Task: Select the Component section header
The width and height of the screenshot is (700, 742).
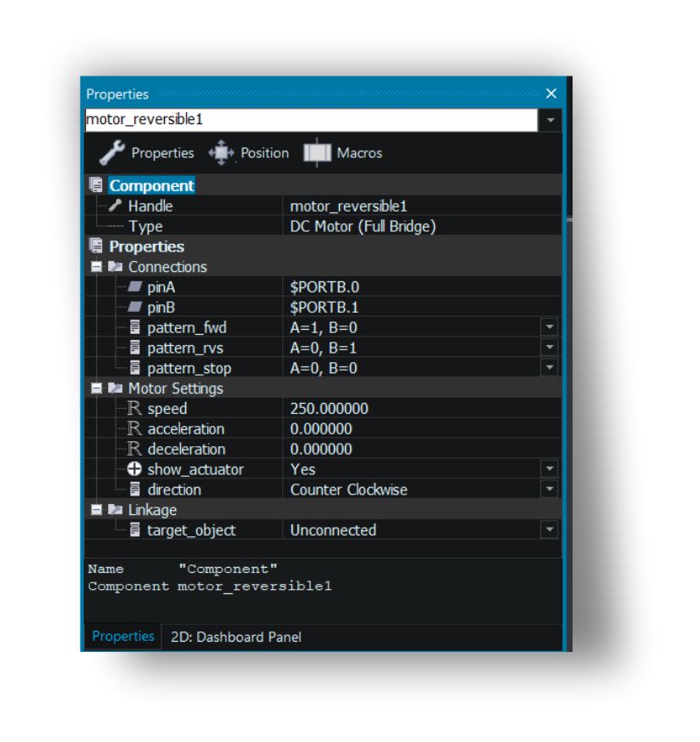Action: pyautogui.click(x=151, y=185)
